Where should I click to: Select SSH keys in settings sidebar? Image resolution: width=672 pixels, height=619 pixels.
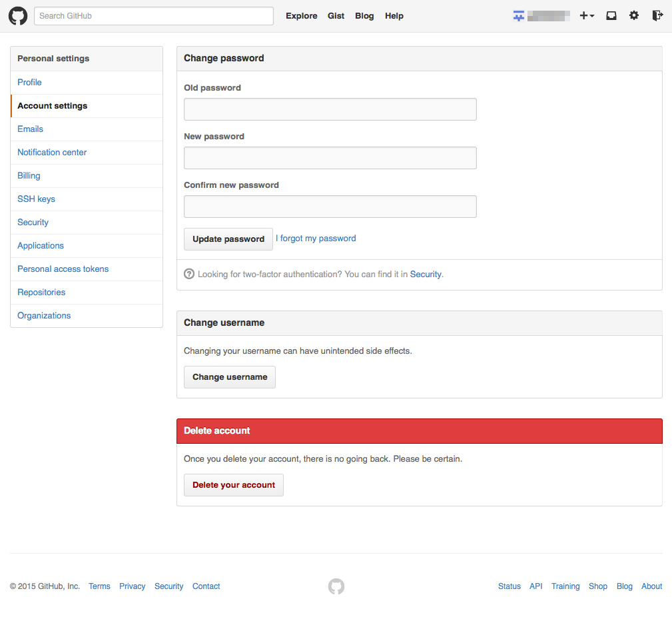pyautogui.click(x=36, y=199)
